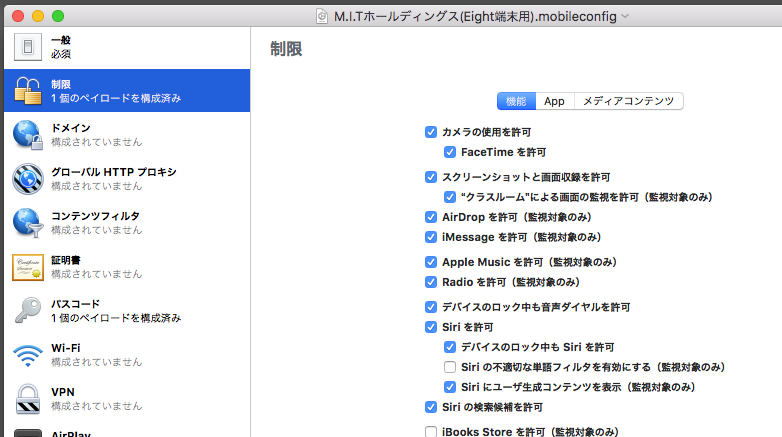
Task: Toggle Siri にユーザ生成コンテンツを表示 checkbox
Action: pyautogui.click(x=450, y=387)
